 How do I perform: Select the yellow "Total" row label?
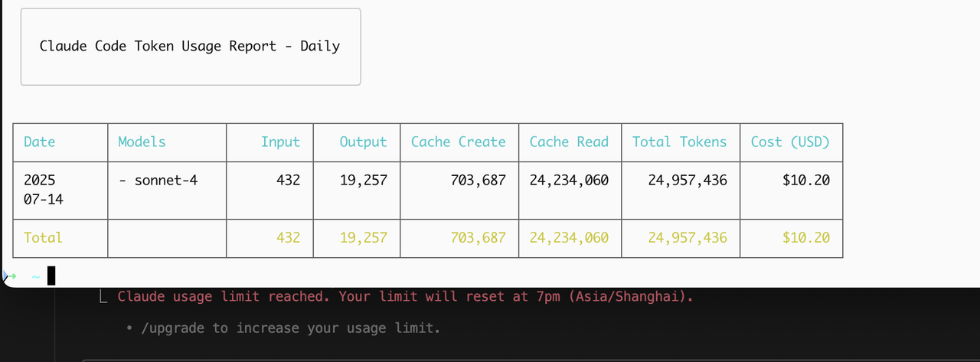click(x=43, y=237)
